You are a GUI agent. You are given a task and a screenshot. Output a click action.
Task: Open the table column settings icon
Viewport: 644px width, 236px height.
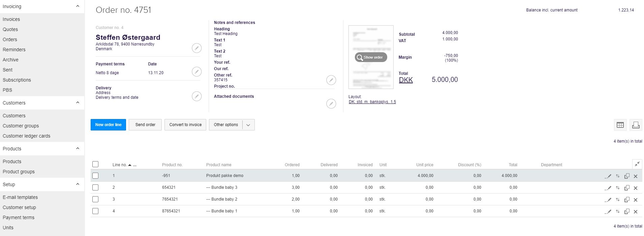(x=620, y=125)
